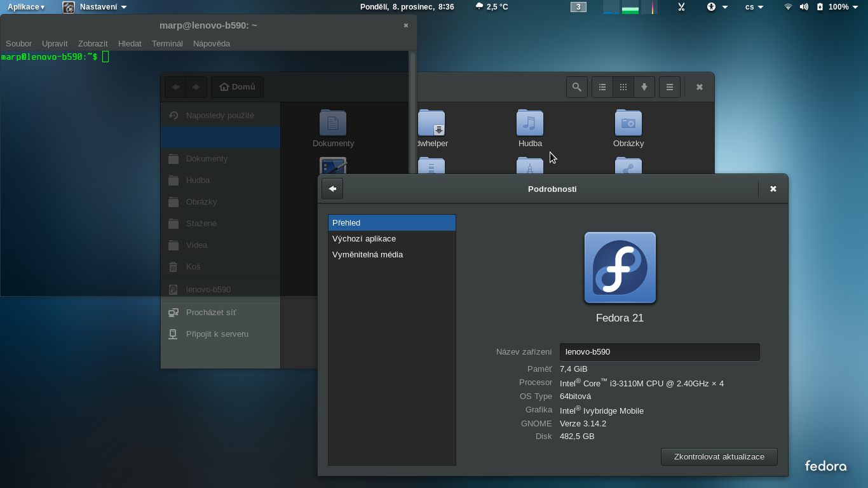Click the weather cloud icon showing 2,5 °C
The image size is (868, 488).
pyautogui.click(x=479, y=7)
